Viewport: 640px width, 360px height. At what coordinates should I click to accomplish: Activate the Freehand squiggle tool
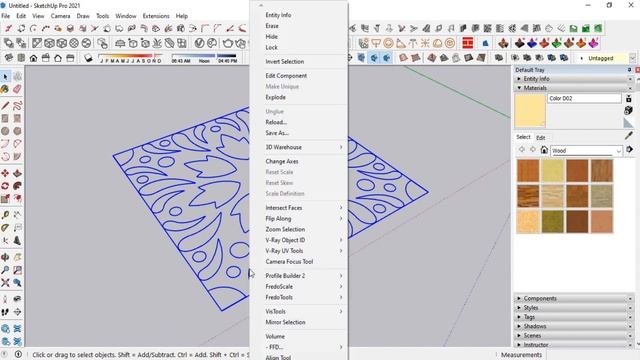click(x=17, y=106)
